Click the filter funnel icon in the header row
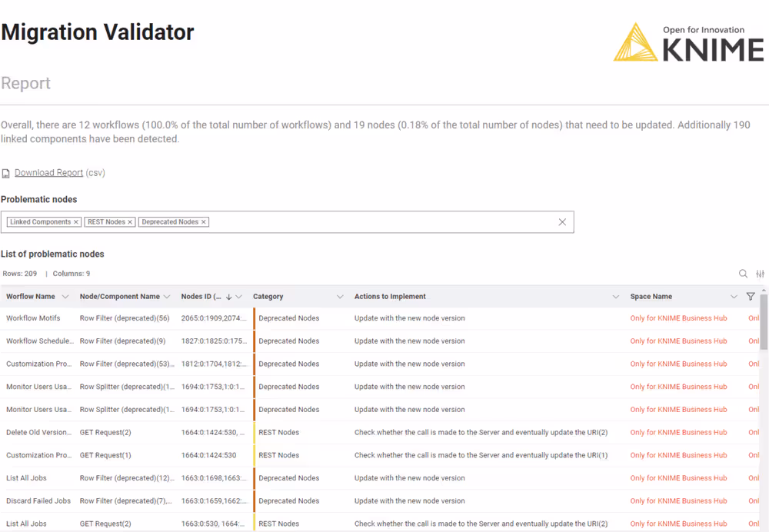769x532 pixels. pos(751,296)
